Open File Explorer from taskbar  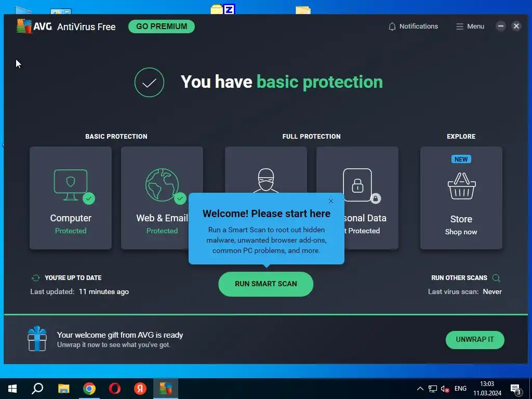click(x=63, y=389)
